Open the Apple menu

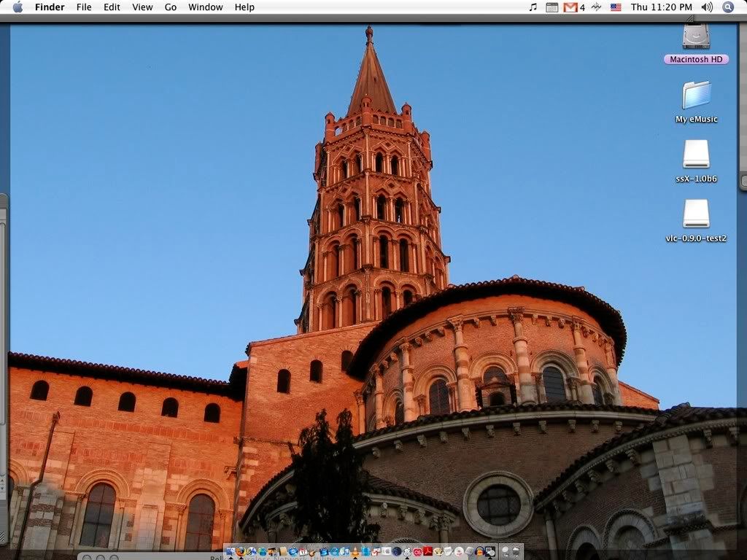point(18,7)
